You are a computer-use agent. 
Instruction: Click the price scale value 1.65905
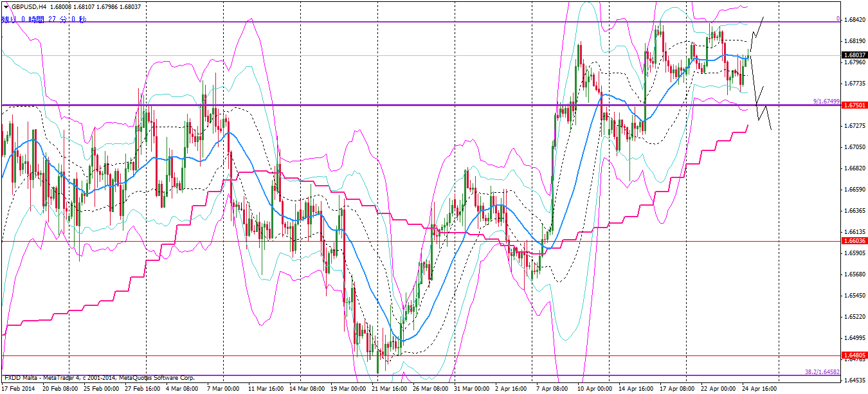click(854, 253)
